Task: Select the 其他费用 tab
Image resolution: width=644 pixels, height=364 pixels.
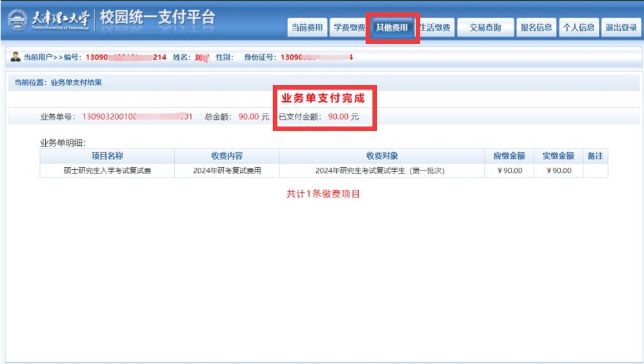Action: (392, 28)
